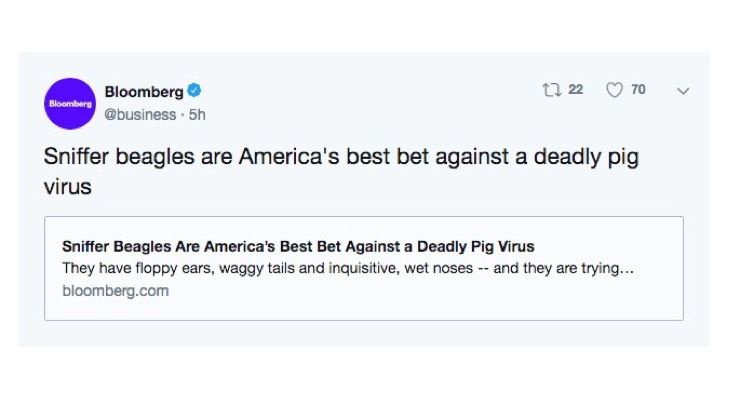This screenshot has width=740, height=405.
Task: Click the blue verified badge
Action: [196, 92]
